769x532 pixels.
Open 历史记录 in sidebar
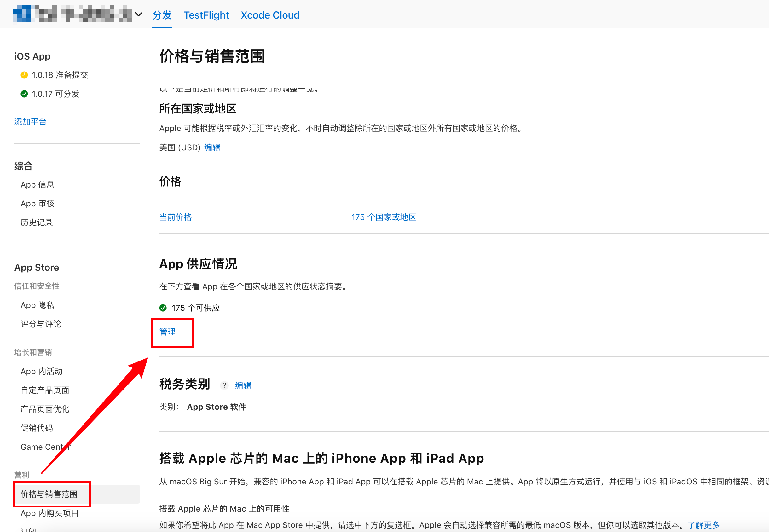37,223
